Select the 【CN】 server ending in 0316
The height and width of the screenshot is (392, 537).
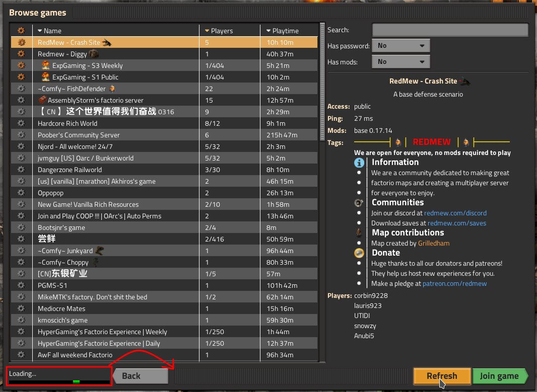pos(164,112)
